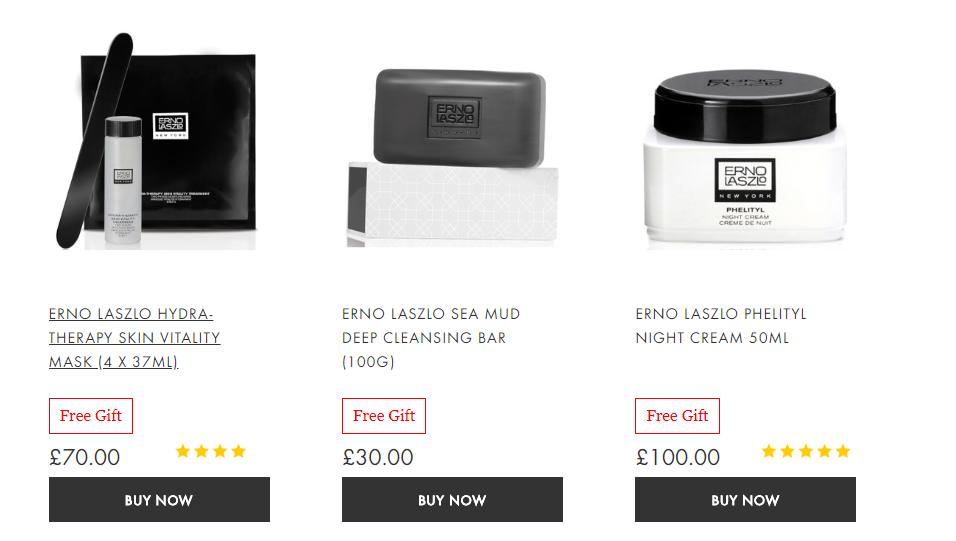Buy the £70.00 Hydra-Therapy mask now
The width and height of the screenshot is (956, 541).
pos(159,500)
